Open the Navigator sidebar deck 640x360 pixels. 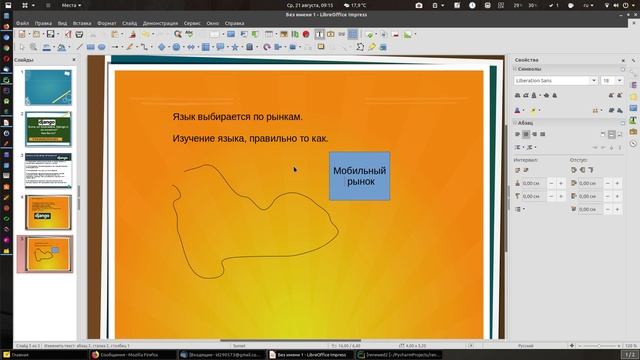tap(633, 144)
